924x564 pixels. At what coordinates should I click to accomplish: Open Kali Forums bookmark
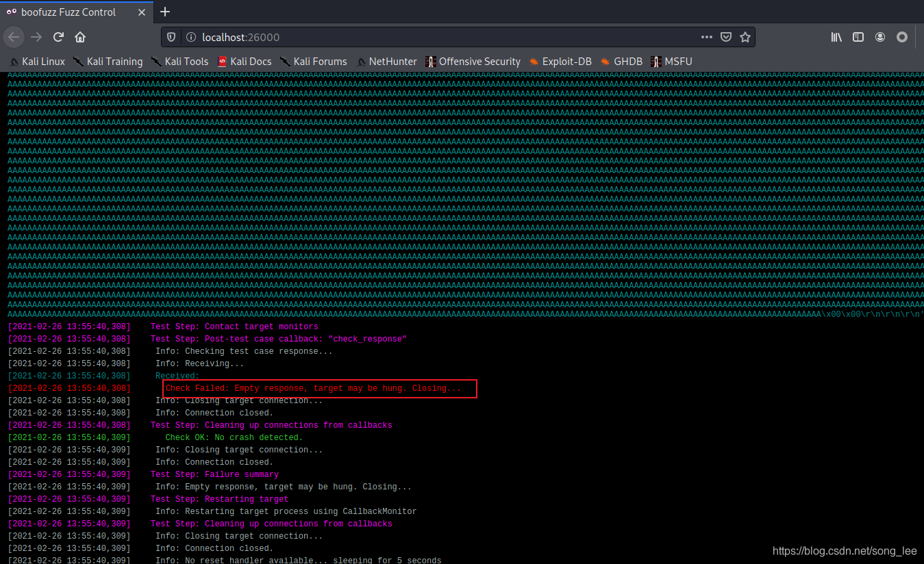314,62
